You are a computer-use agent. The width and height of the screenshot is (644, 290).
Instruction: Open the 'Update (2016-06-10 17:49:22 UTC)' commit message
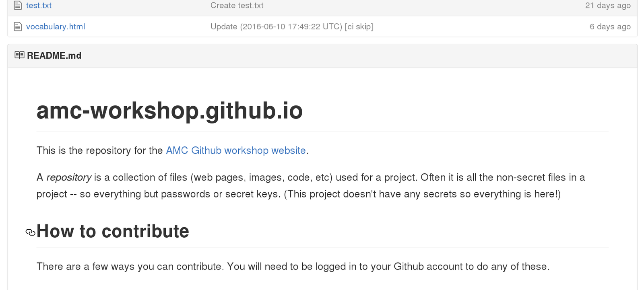click(x=292, y=27)
